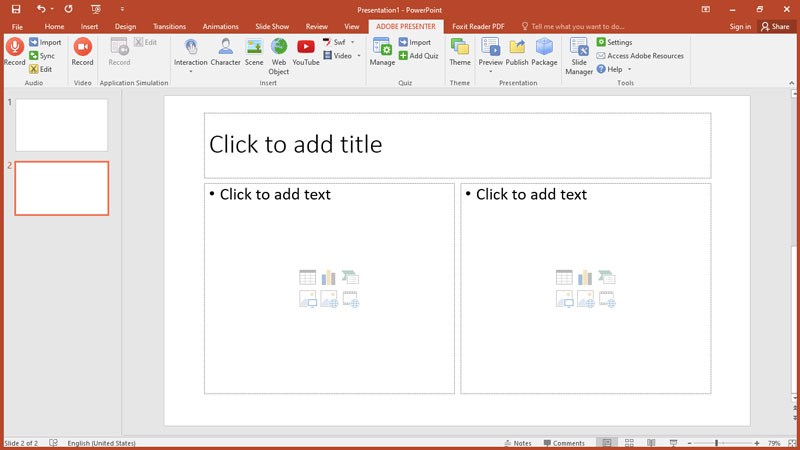Switch to the Transitions tab

(x=169, y=27)
